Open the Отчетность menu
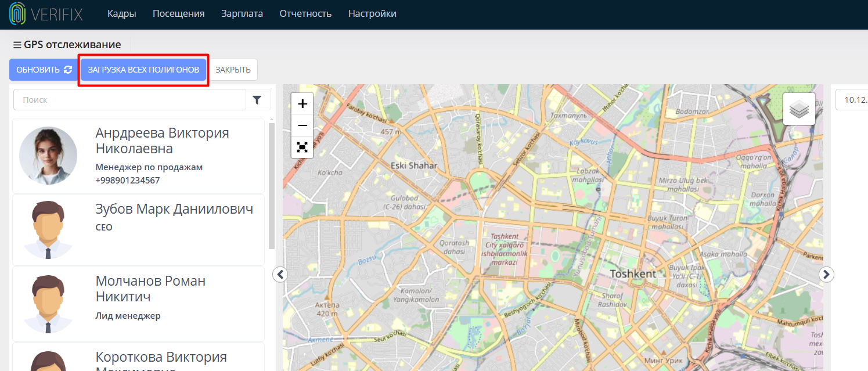This screenshot has width=868, height=371. click(x=305, y=14)
